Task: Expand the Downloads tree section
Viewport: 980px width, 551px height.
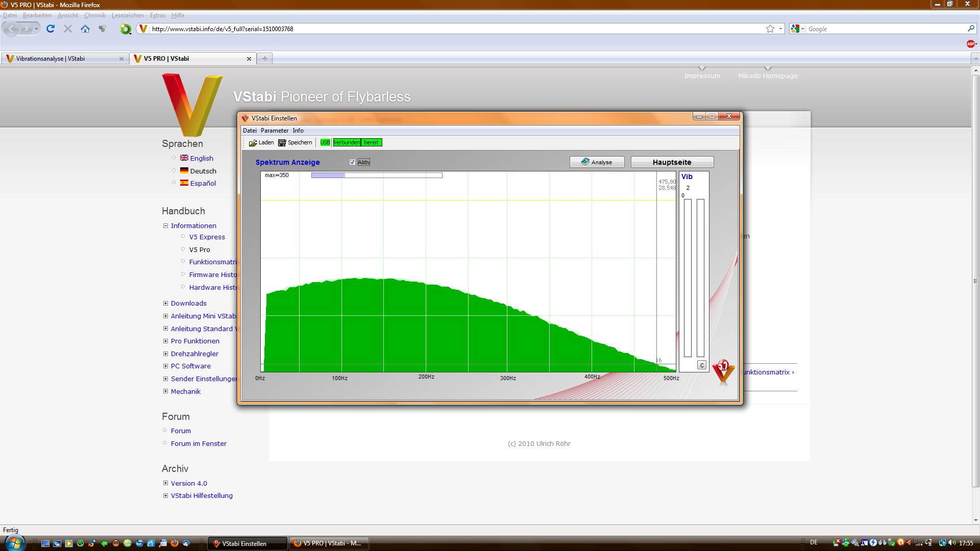Action: click(165, 303)
